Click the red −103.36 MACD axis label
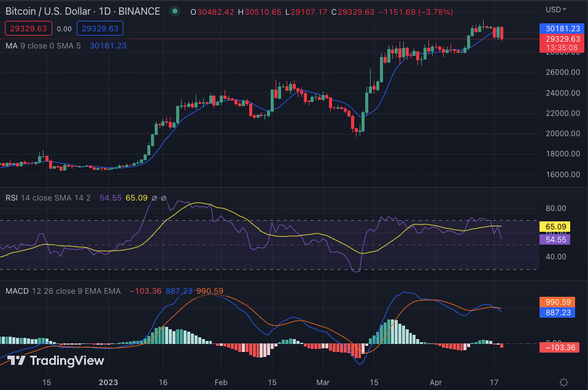The image size is (588, 390). (560, 347)
